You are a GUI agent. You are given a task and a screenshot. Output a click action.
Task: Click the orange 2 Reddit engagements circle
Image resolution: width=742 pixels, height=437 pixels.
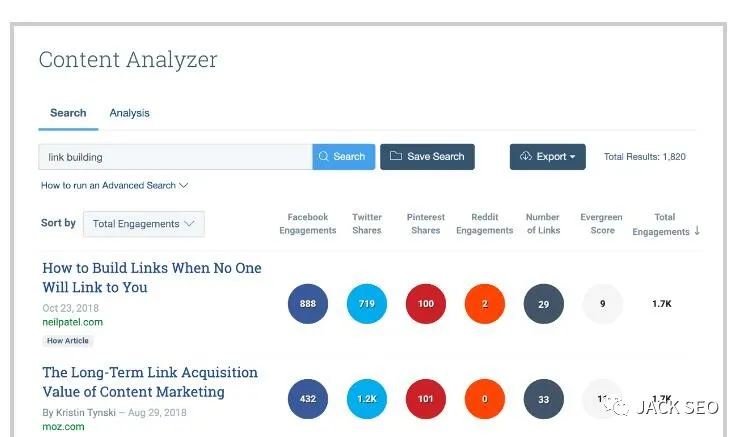484,304
